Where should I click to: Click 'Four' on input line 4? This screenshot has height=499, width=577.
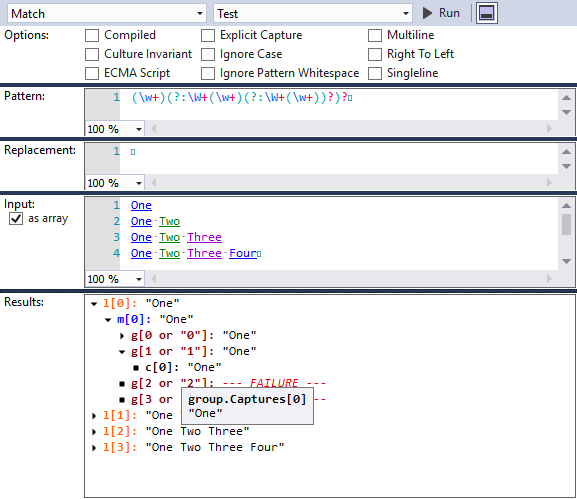243,254
